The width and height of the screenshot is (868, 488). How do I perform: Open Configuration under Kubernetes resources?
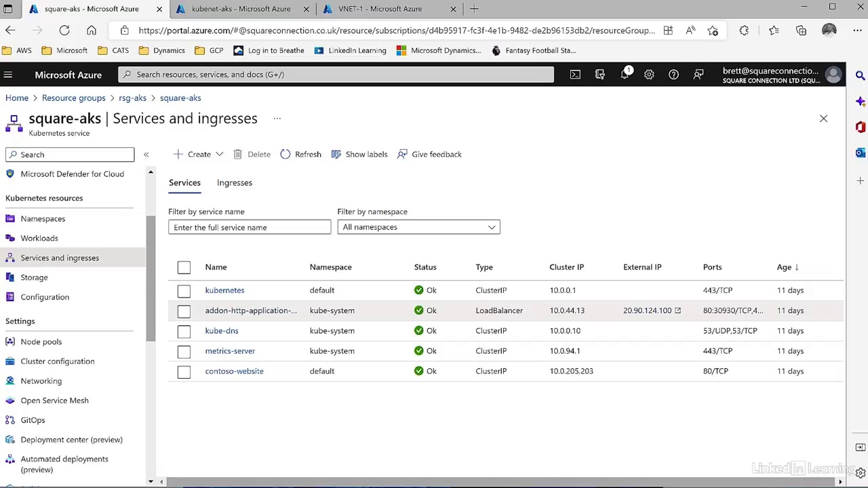45,297
